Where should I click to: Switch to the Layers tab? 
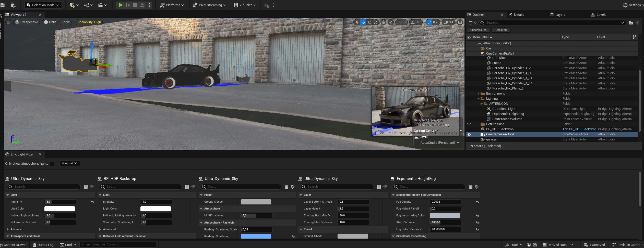pos(558,15)
